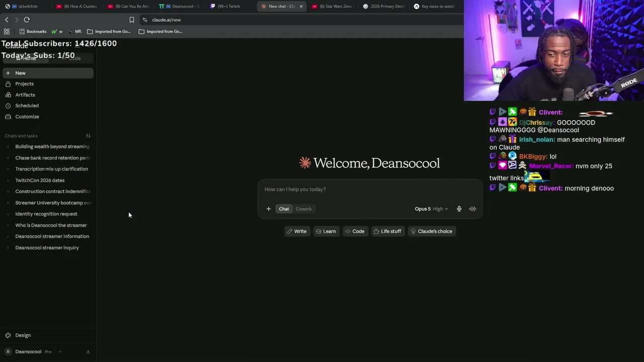Click the Life stuff suggestion chip
Image resolution: width=644 pixels, height=362 pixels.
(387, 231)
